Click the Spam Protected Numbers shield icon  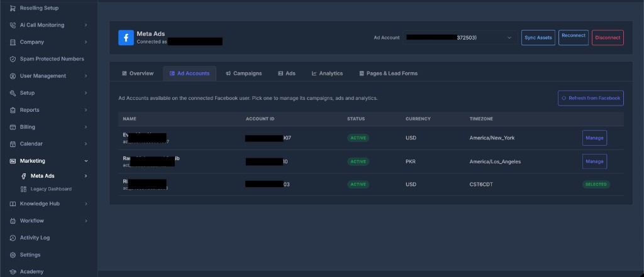(x=13, y=59)
